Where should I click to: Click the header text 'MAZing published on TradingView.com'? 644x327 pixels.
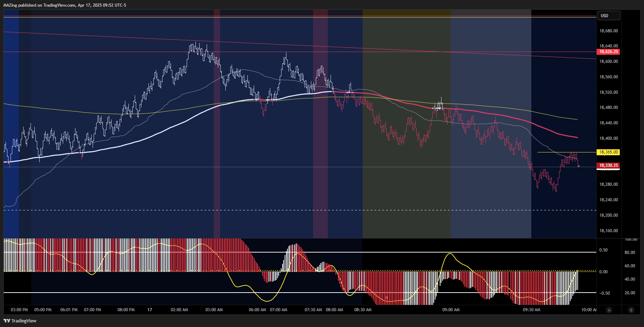tap(39, 5)
